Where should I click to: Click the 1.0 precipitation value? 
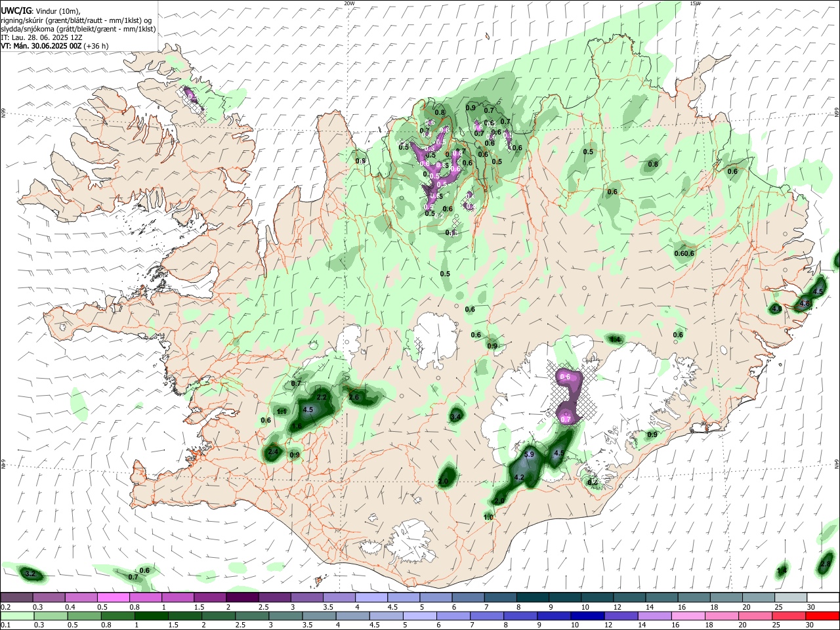(x=488, y=517)
